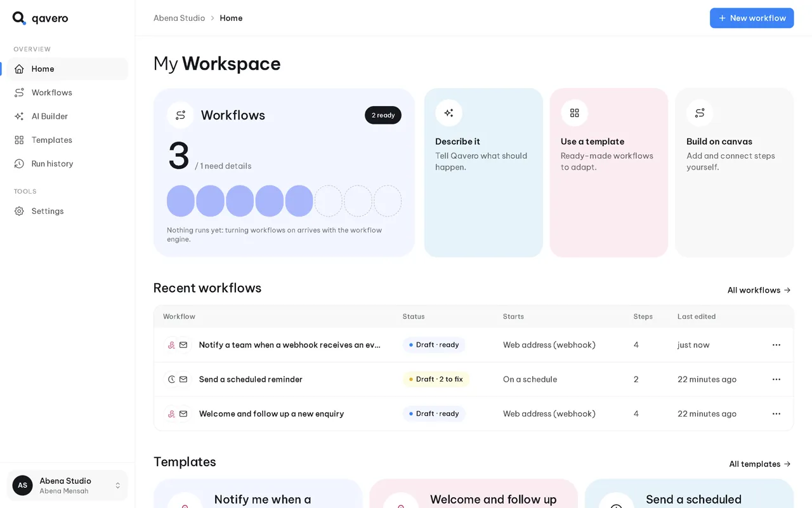Open the All templates link

[760, 464]
